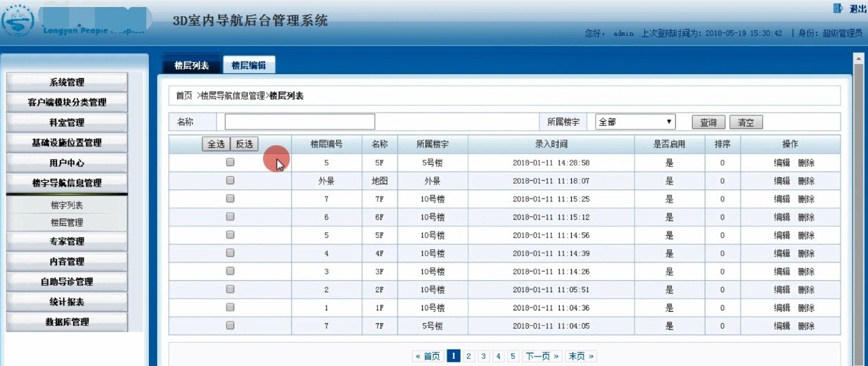Check the 10号楼 5F row box
The image size is (868, 366).
pos(230,235)
